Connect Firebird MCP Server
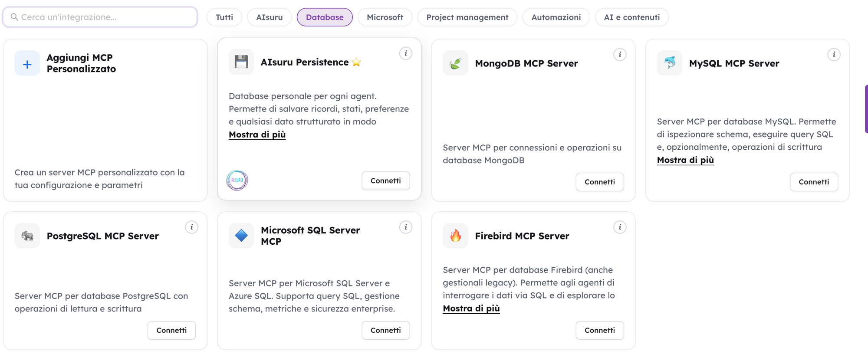Viewport: 868px width, 361px height. point(600,331)
